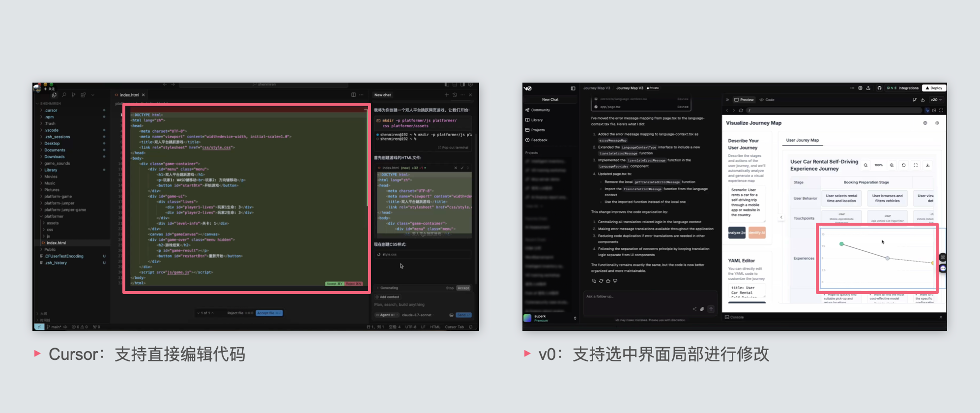Click the Send button in Cursor chat
The width and height of the screenshot is (980, 413).
(463, 315)
